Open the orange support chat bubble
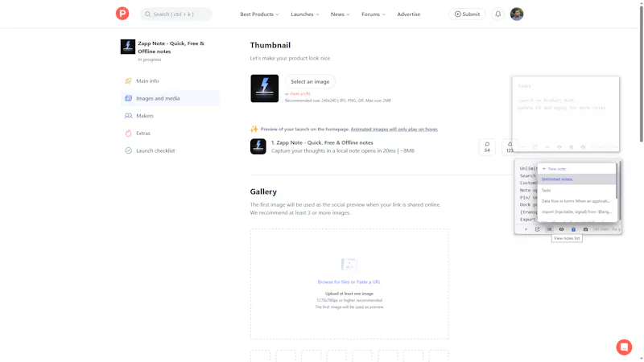This screenshot has height=362, width=644. [x=624, y=348]
